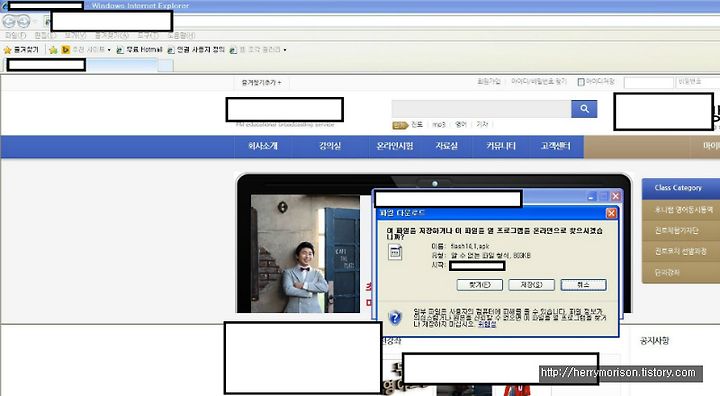Image resolution: width=720 pixels, height=396 pixels.
Task: Open the 온라인시험 navigation item
Action: click(x=394, y=146)
